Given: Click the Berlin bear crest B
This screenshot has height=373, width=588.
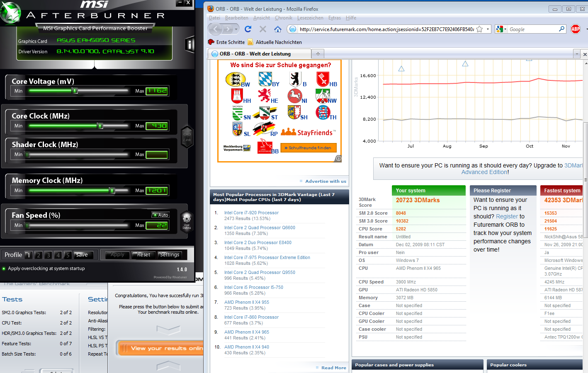Looking at the screenshot, I should tap(295, 78).
